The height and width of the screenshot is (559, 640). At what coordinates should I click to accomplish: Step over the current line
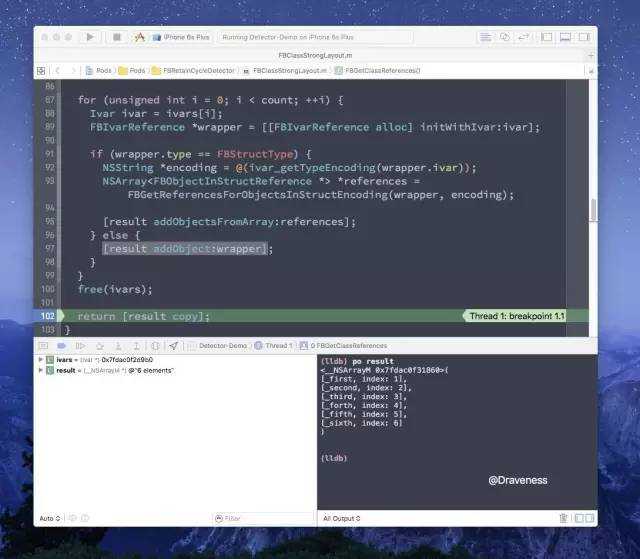pos(100,346)
